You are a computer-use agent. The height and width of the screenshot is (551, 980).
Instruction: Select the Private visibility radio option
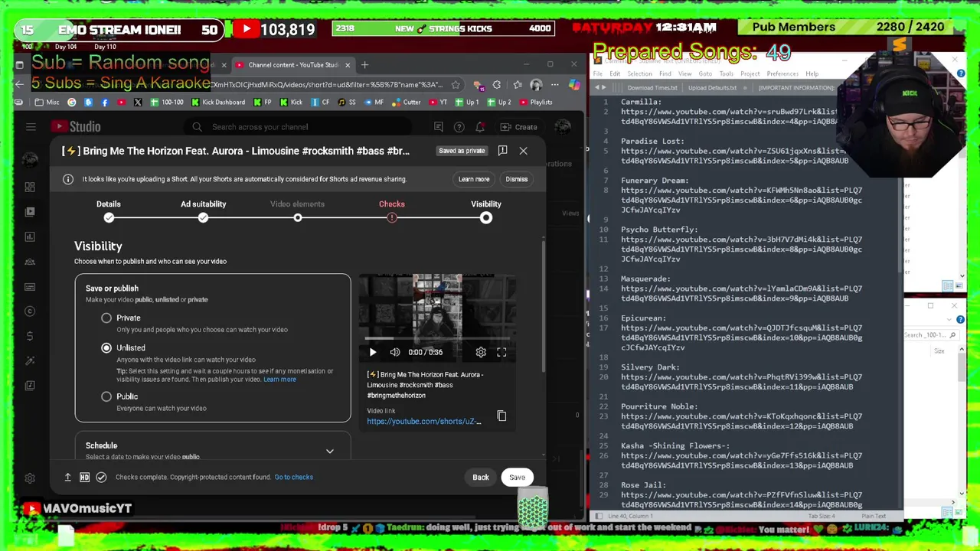pyautogui.click(x=106, y=318)
